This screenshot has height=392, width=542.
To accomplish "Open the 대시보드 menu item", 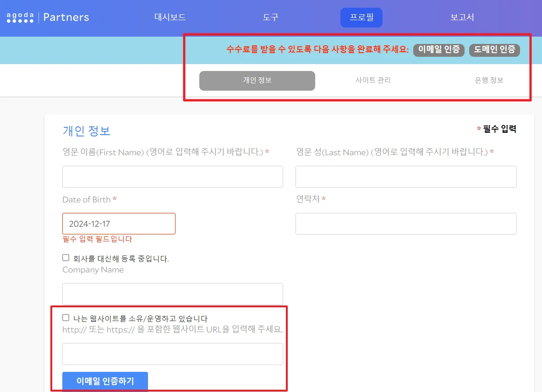I will point(170,17).
